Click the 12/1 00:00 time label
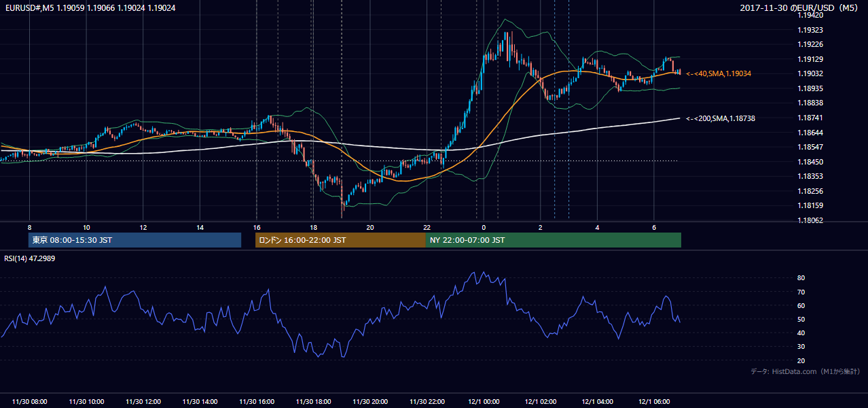Viewport: 868px width, 408px height. click(484, 402)
